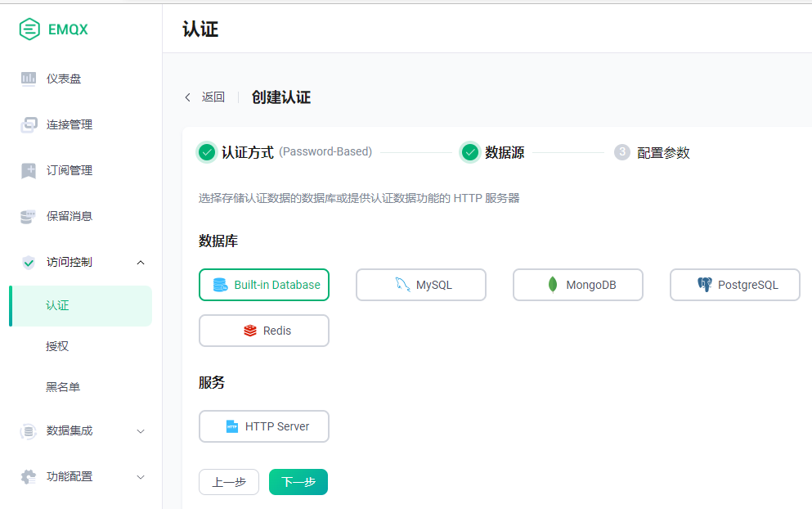Viewport: 812px width, 509px height.
Task: Expand the 数据集成 menu
Action: 140,431
